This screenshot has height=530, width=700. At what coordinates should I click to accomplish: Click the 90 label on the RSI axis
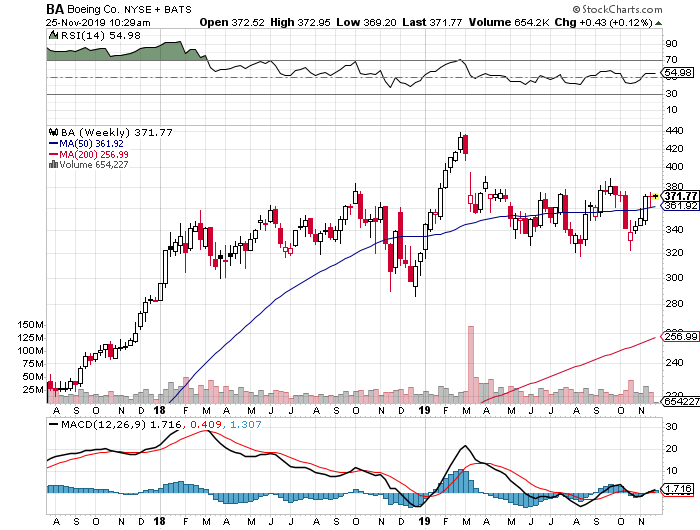point(671,44)
